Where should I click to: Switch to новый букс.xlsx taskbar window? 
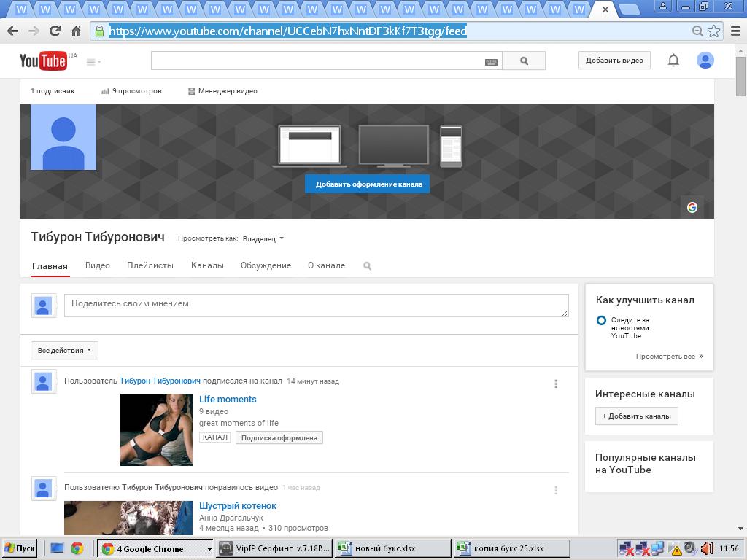click(393, 548)
